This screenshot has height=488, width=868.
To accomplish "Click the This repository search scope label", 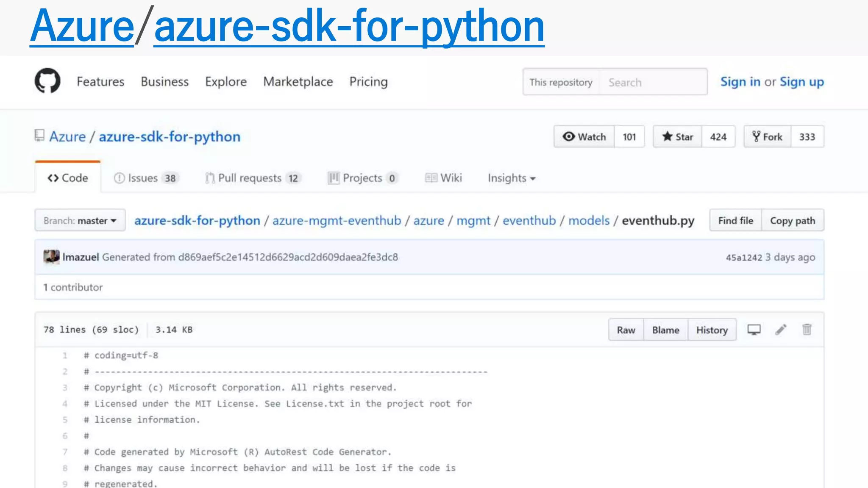I will [x=561, y=82].
